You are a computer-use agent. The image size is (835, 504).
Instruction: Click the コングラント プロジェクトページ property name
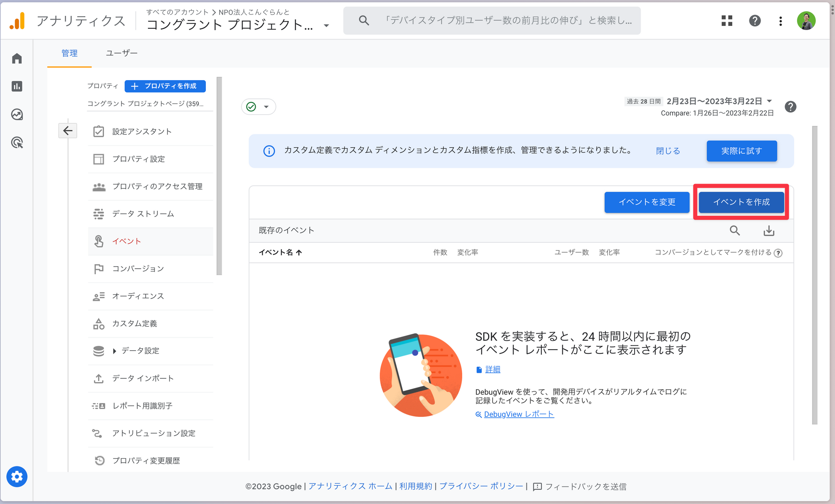(x=145, y=104)
